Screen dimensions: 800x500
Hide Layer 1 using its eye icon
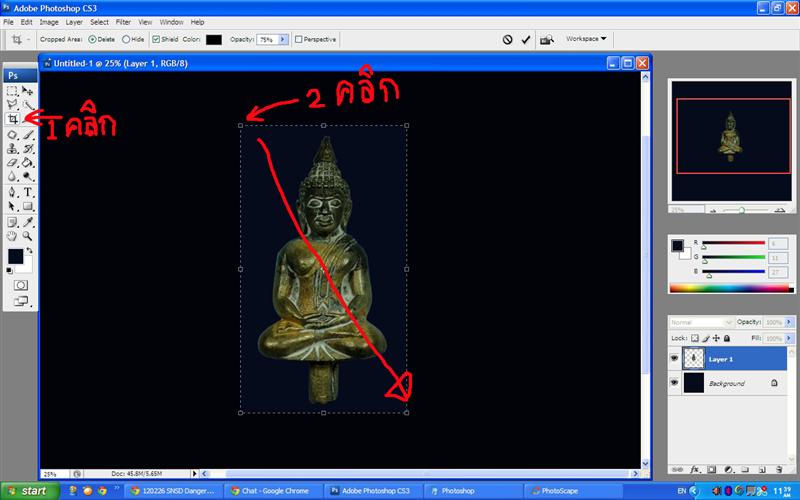[674, 358]
